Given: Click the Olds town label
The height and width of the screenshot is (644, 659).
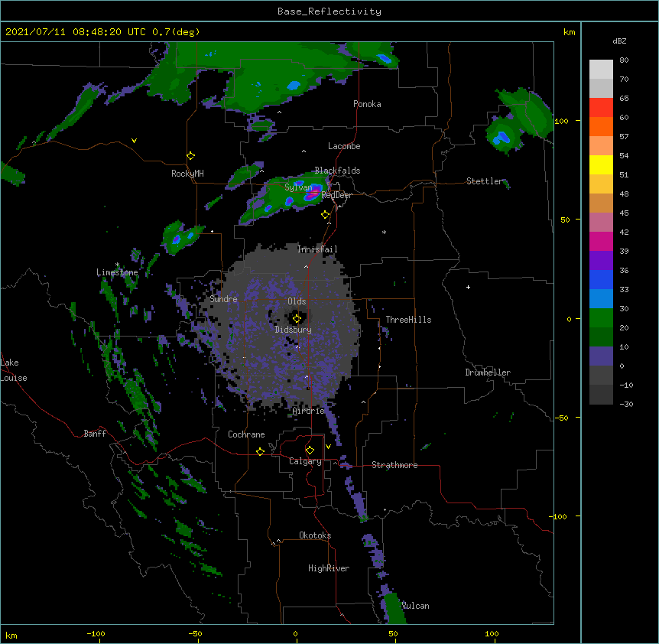Looking at the screenshot, I should pyautogui.click(x=297, y=301).
